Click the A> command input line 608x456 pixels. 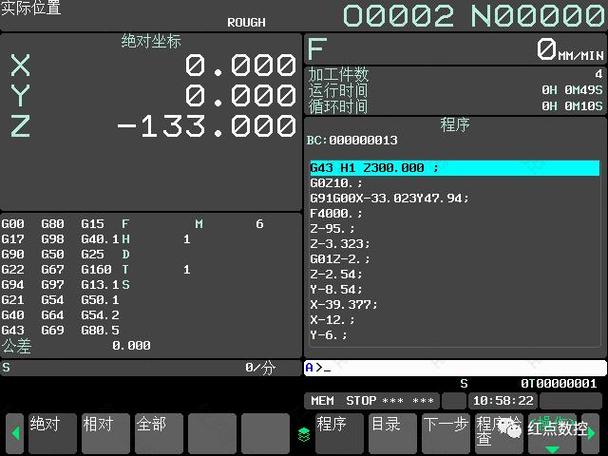(455, 367)
